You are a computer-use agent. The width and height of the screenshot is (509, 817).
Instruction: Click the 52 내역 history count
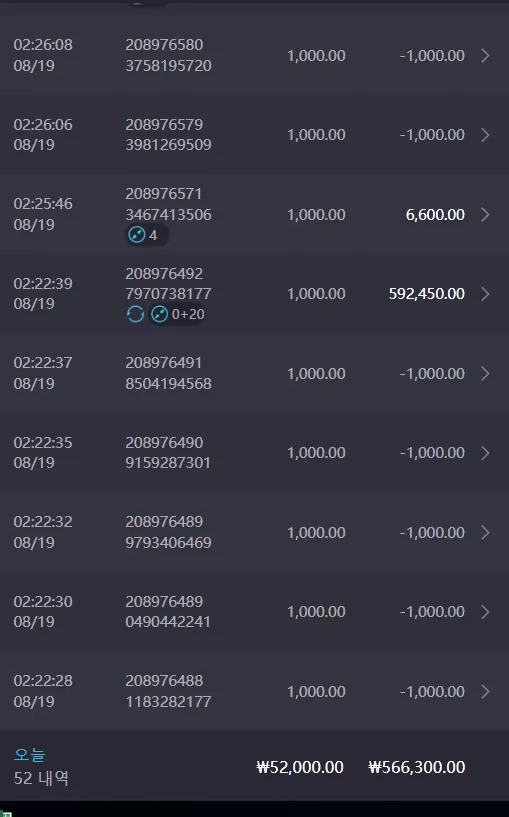pyautogui.click(x=41, y=778)
